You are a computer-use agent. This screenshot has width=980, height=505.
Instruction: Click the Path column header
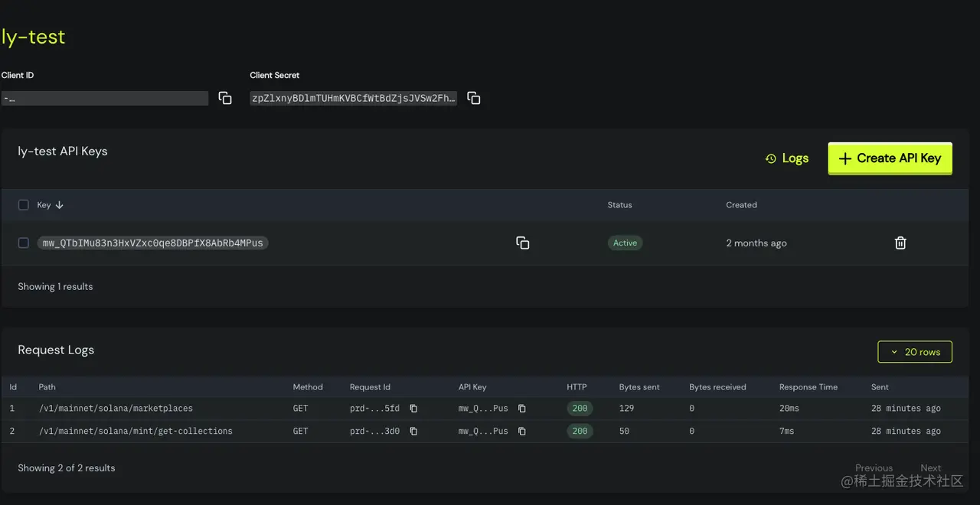click(47, 387)
